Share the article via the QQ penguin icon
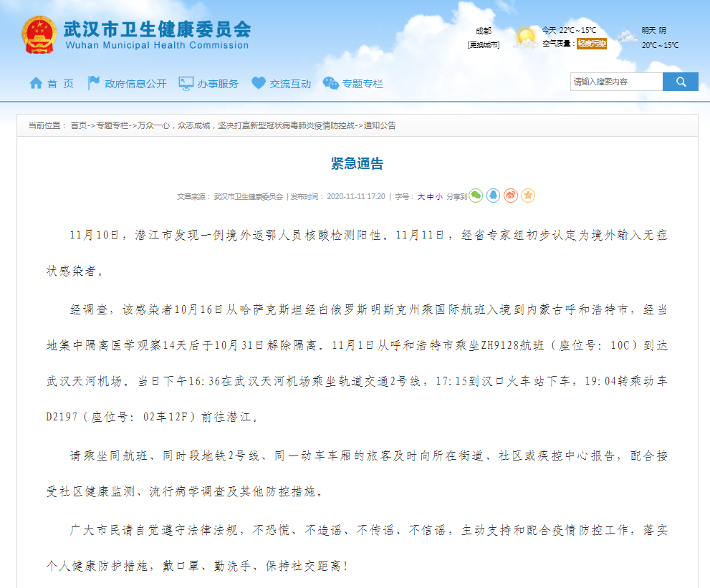The height and width of the screenshot is (588, 710). pyautogui.click(x=493, y=196)
